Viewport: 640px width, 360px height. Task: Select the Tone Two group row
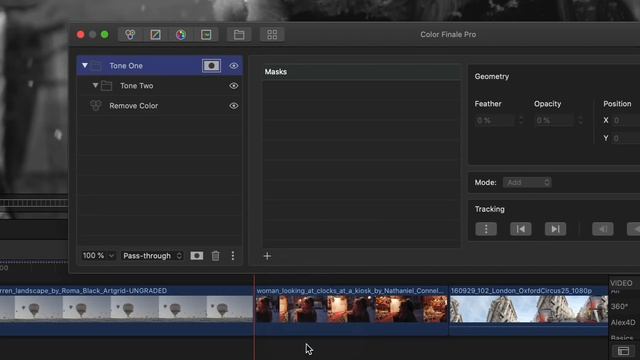[160, 86]
